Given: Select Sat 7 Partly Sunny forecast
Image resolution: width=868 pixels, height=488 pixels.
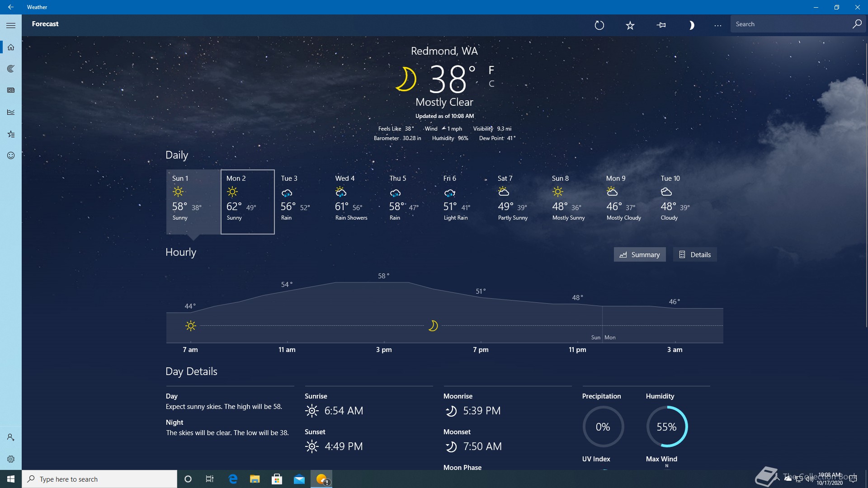Looking at the screenshot, I should point(519,202).
